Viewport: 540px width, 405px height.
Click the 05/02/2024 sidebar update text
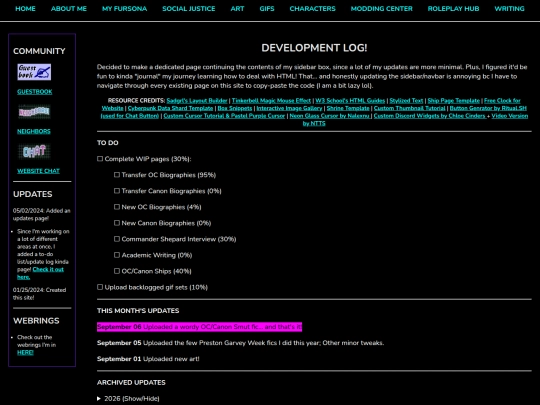tap(42, 215)
